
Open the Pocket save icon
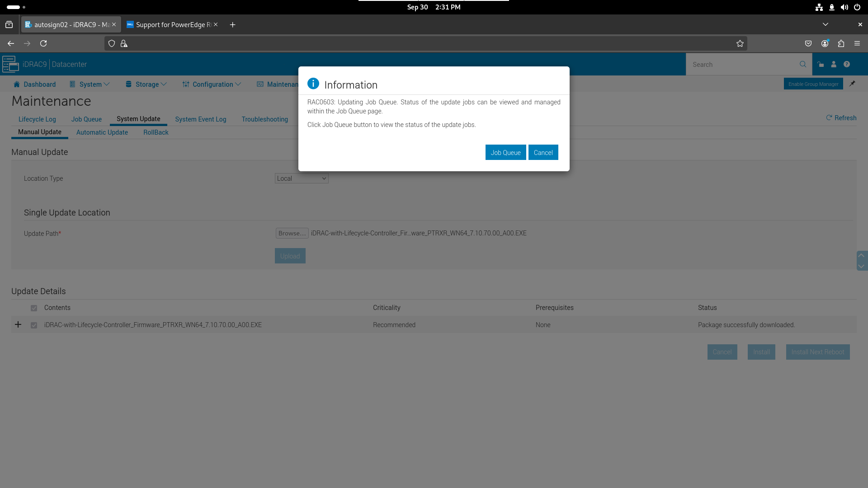pyautogui.click(x=808, y=43)
